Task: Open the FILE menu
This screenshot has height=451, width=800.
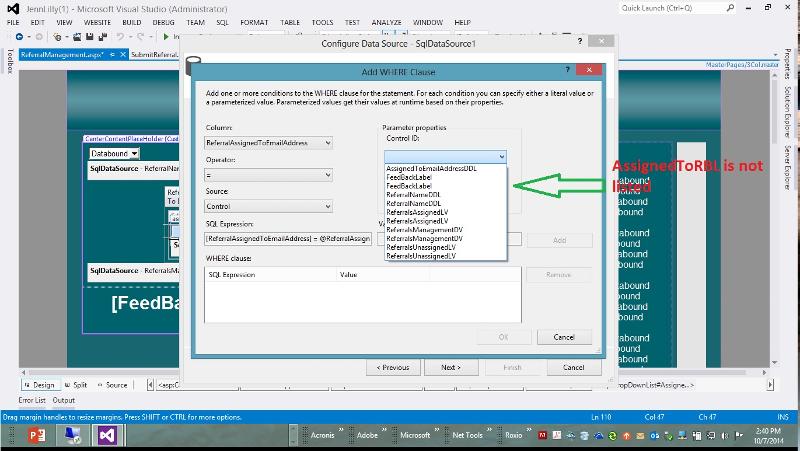Action: point(13,22)
